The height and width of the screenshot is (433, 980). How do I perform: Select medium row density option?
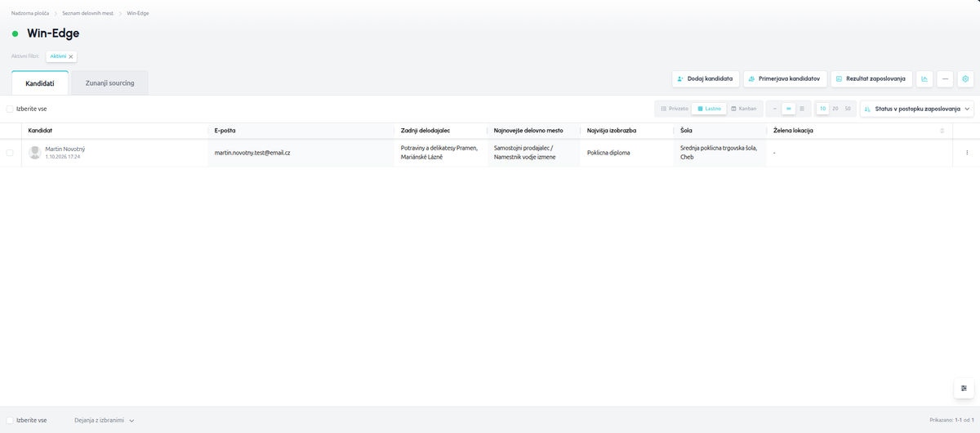789,109
